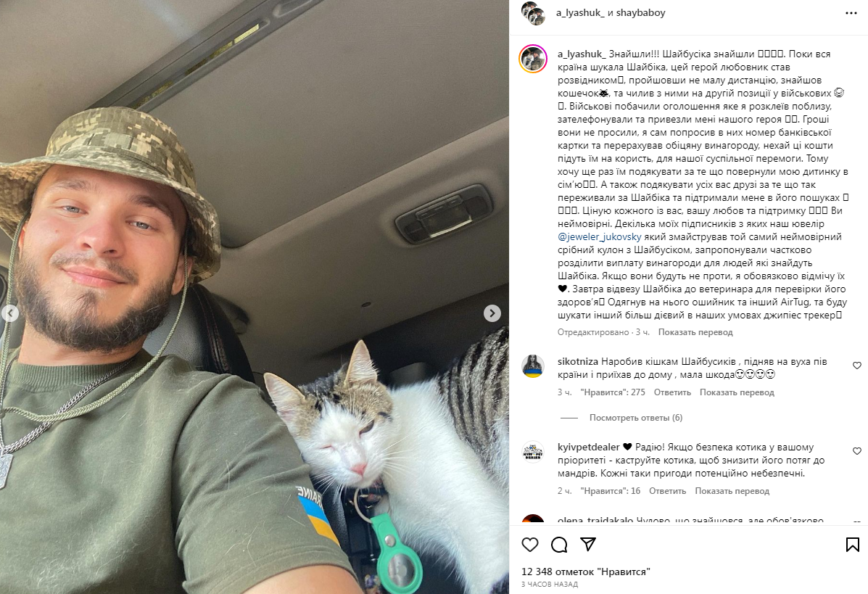Open kyivpetdealer's profile avatar
The width and height of the screenshot is (868, 594).
pyautogui.click(x=533, y=451)
